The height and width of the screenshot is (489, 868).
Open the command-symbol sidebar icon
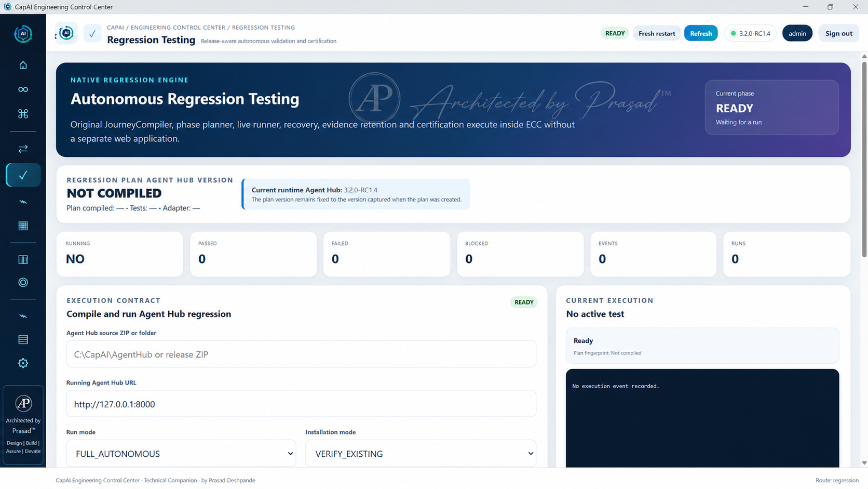coord(23,114)
